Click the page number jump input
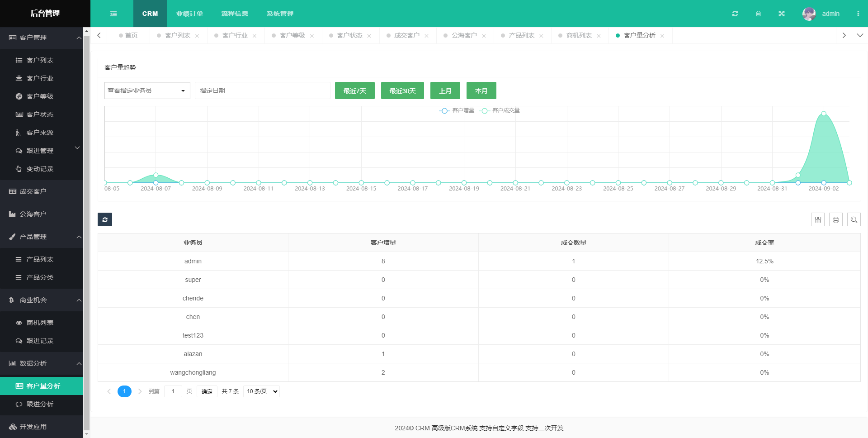 coord(173,391)
